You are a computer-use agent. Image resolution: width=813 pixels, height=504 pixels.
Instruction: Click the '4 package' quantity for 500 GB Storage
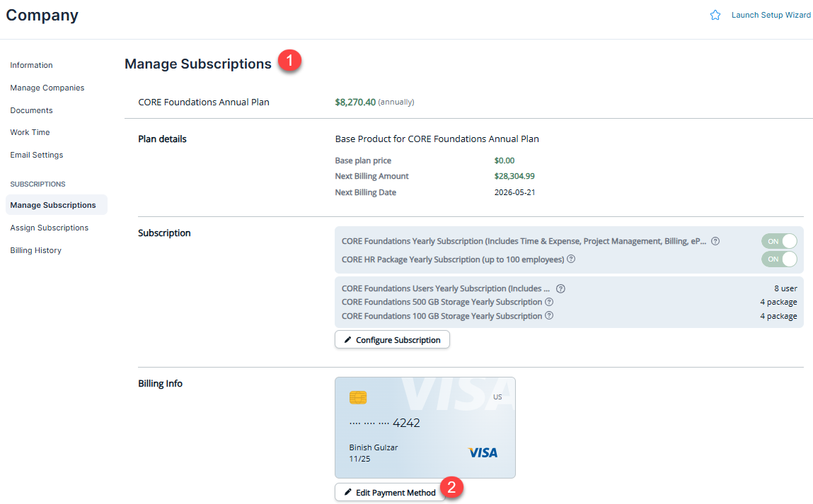778,302
